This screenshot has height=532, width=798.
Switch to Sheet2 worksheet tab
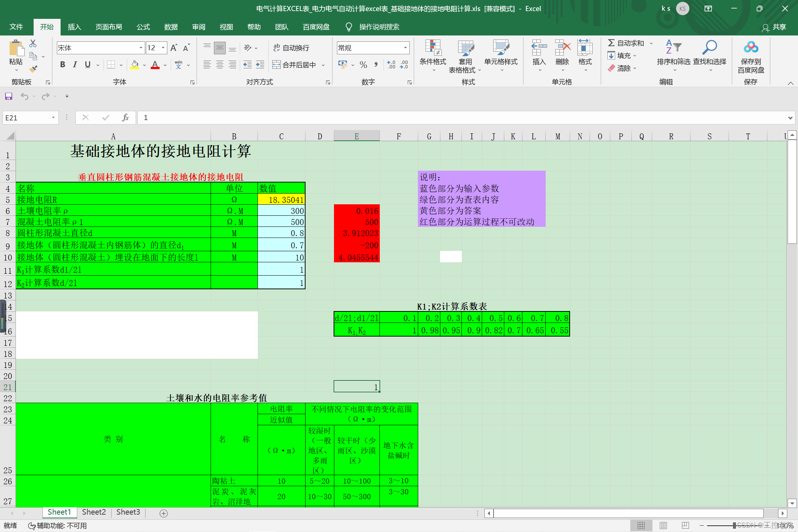tap(94, 512)
